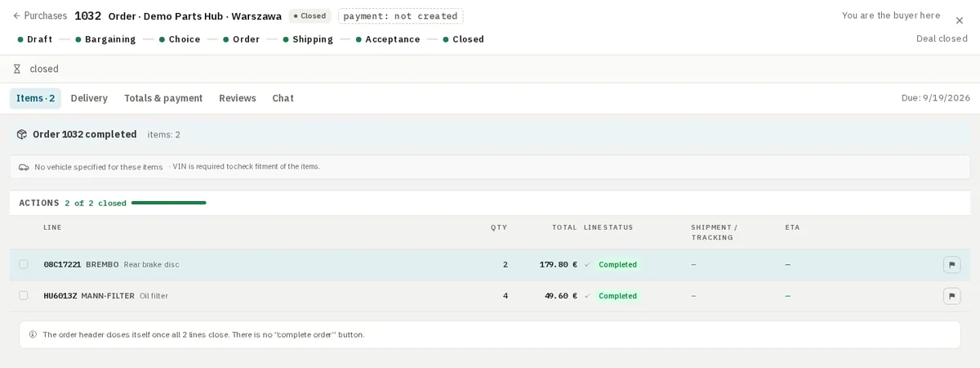
Task: Click the Rear brake disc description
Action: click(x=151, y=265)
